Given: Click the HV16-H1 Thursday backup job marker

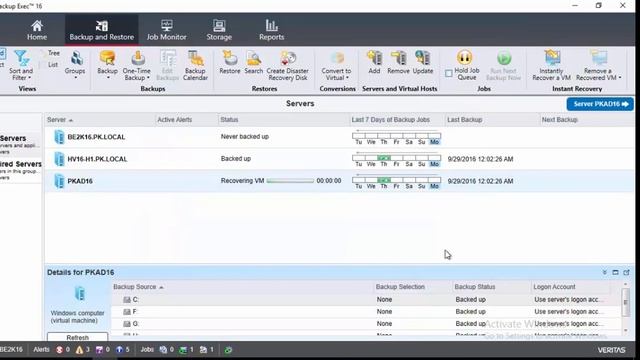Looking at the screenshot, I should point(384,158).
